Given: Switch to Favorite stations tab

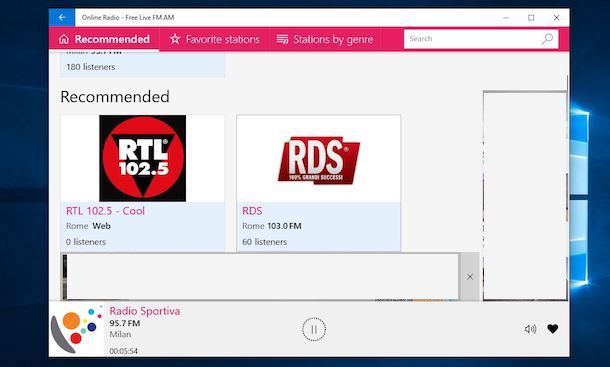Looking at the screenshot, I should [215, 39].
